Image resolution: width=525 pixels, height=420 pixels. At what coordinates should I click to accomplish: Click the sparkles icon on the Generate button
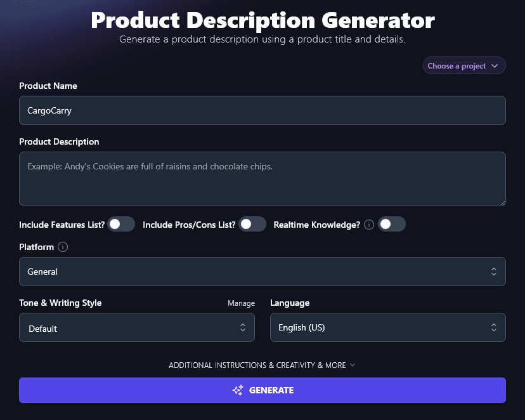click(x=237, y=390)
